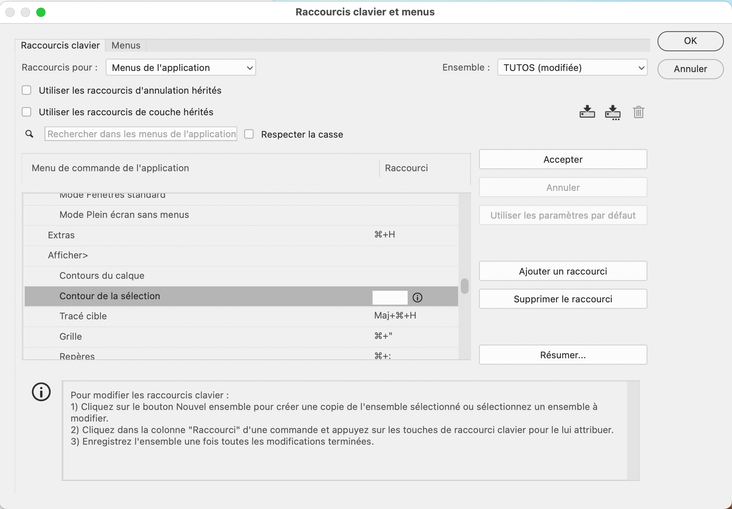Open the Raccourcis pour dropdown
This screenshot has height=509, width=732.
point(181,68)
